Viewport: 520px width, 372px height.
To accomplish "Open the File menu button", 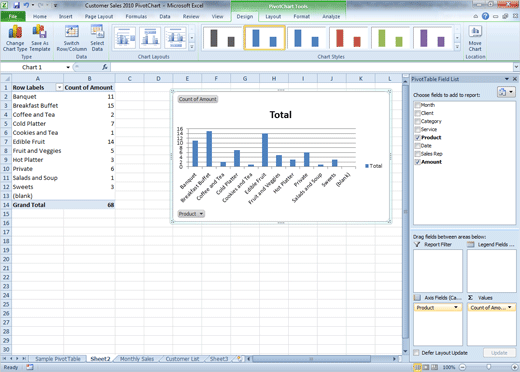I will pos(13,16).
